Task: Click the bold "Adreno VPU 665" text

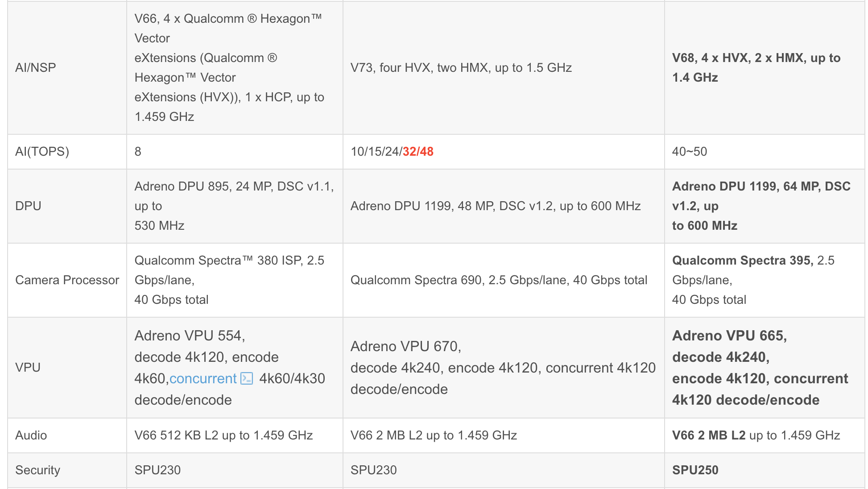Action: [x=729, y=336]
